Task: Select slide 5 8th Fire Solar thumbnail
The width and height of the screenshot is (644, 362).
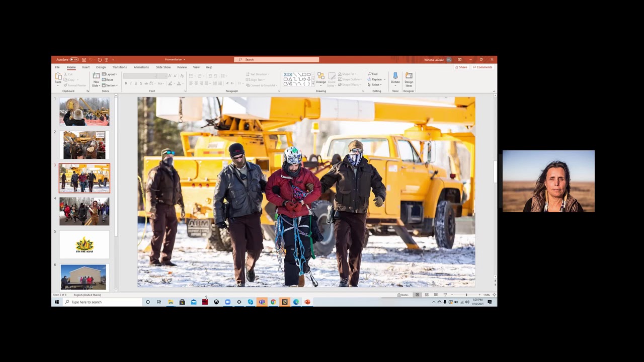Action: (84, 244)
